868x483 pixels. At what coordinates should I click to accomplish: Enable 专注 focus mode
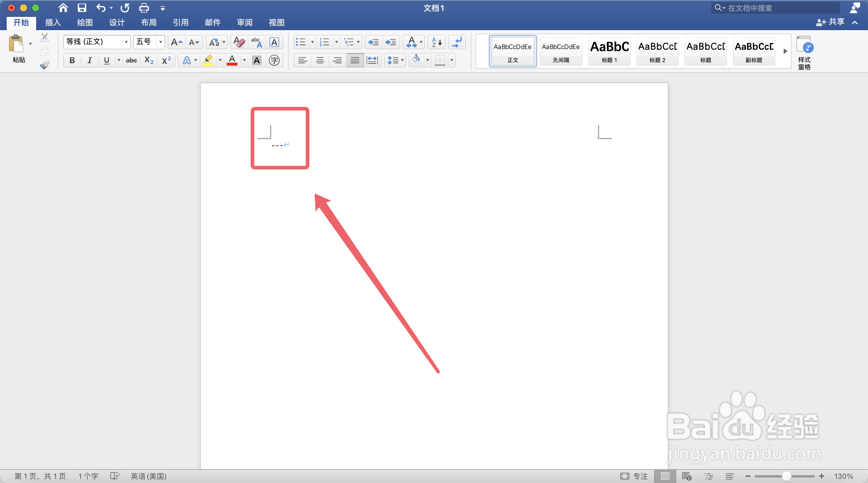[634, 476]
